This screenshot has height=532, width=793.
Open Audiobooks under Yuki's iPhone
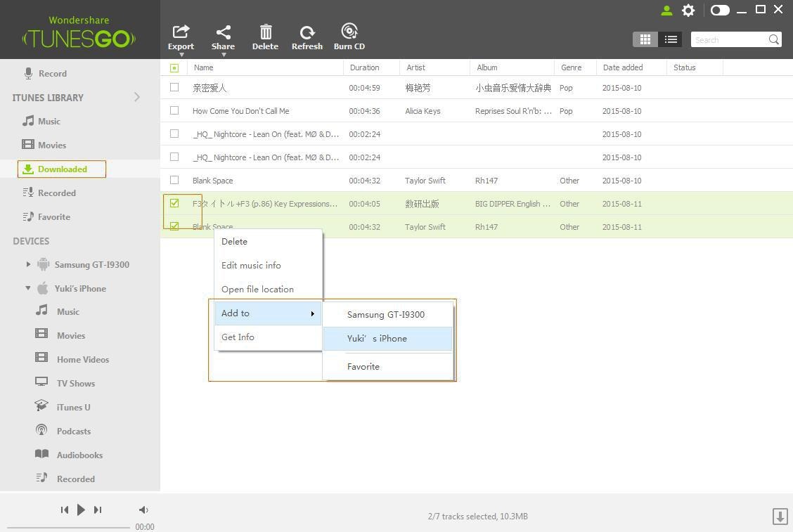tap(69, 455)
